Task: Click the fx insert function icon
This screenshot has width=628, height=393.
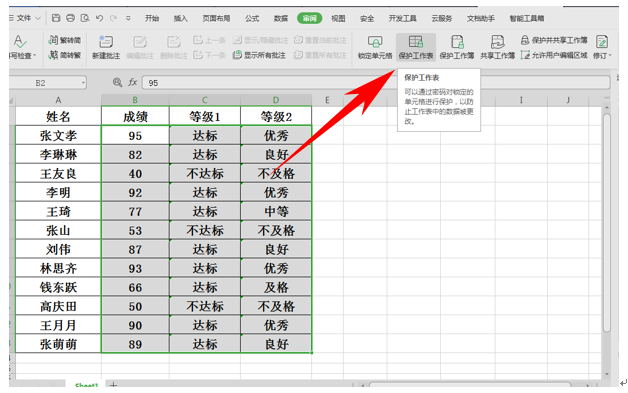Action: [x=133, y=83]
